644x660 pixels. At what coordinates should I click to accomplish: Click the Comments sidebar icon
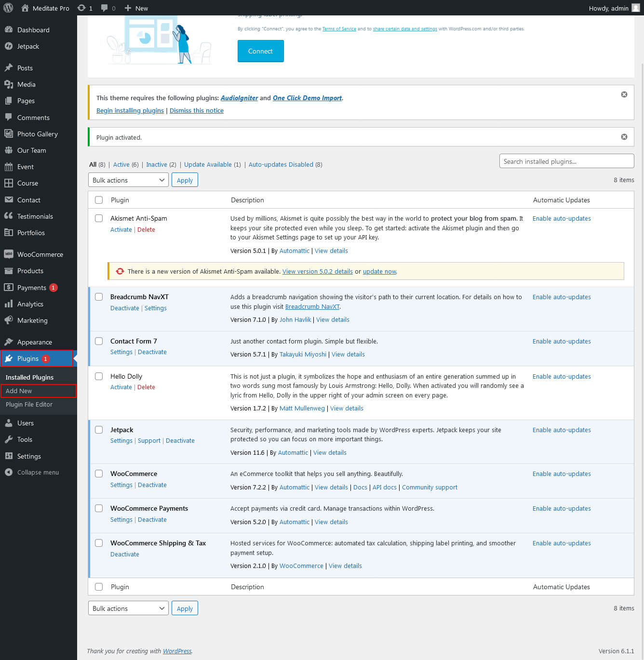pos(9,117)
